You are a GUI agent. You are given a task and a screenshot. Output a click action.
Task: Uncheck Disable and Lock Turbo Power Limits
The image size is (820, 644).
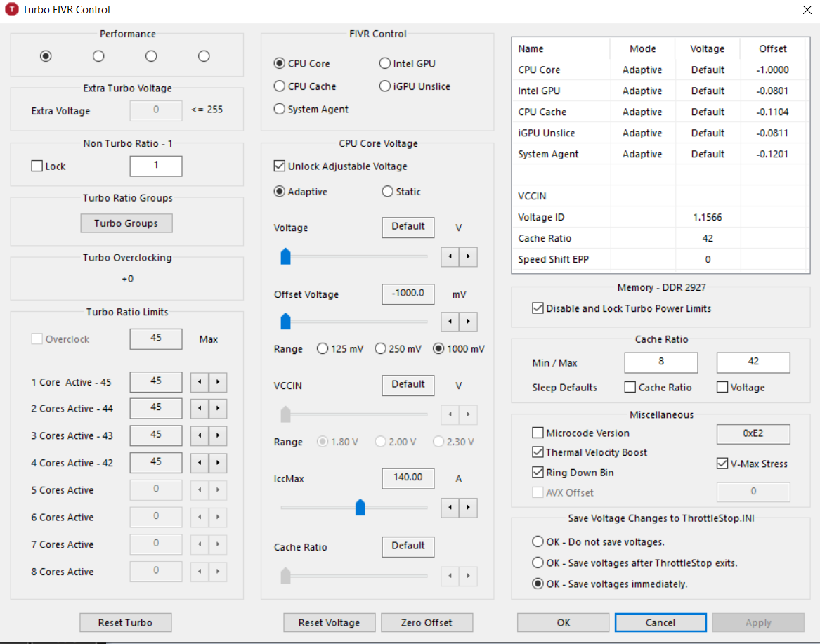tap(538, 308)
